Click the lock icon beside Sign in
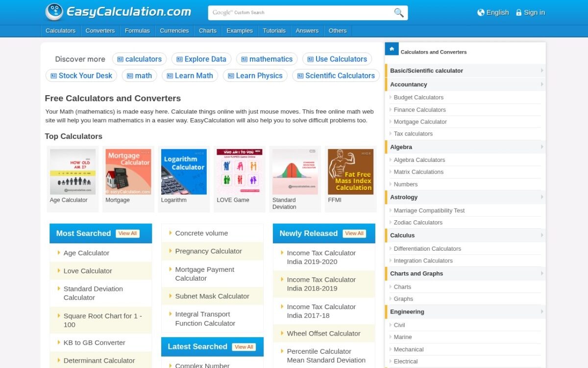The image size is (588, 368). coord(519,13)
